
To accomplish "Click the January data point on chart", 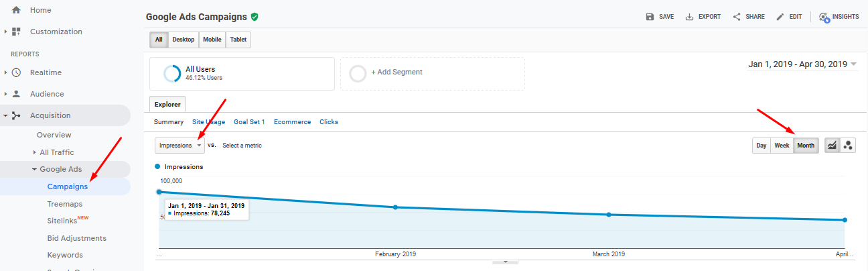I will click(x=159, y=192).
